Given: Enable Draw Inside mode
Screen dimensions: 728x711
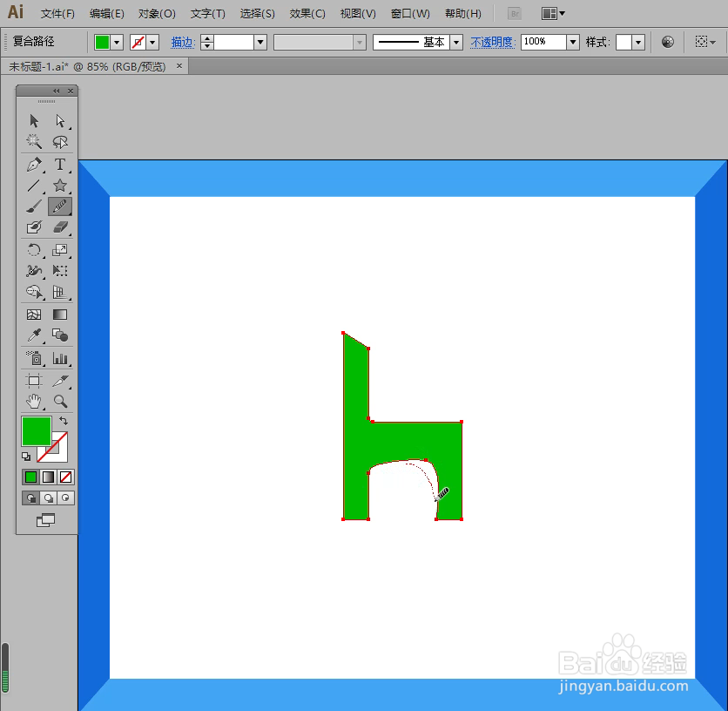Looking at the screenshot, I should (65, 498).
